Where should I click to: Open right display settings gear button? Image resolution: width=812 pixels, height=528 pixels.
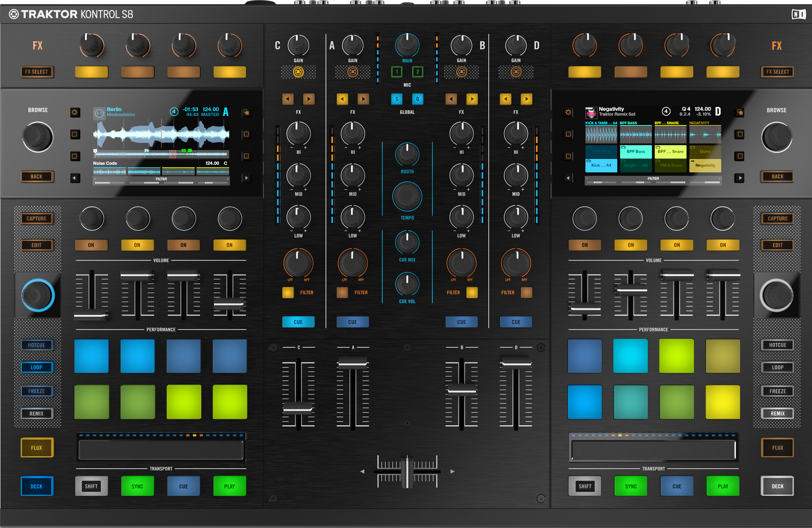(x=568, y=112)
